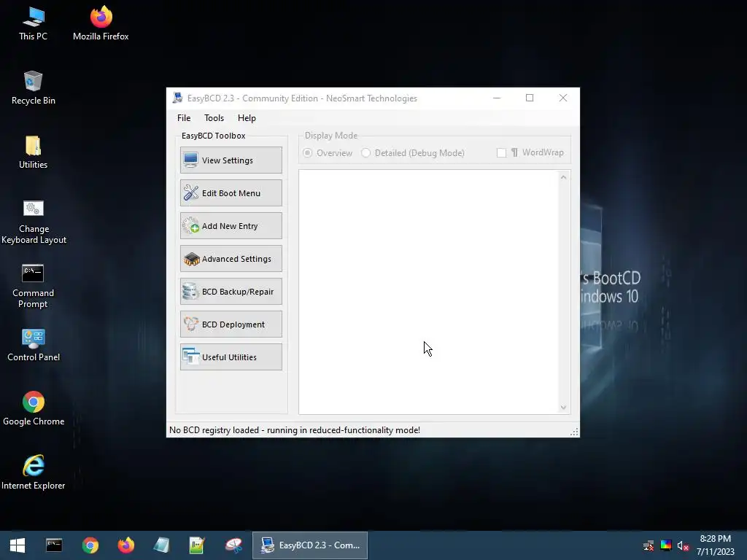747x560 pixels.
Task: Click the status bar message about BCD registry
Action: [x=295, y=430]
